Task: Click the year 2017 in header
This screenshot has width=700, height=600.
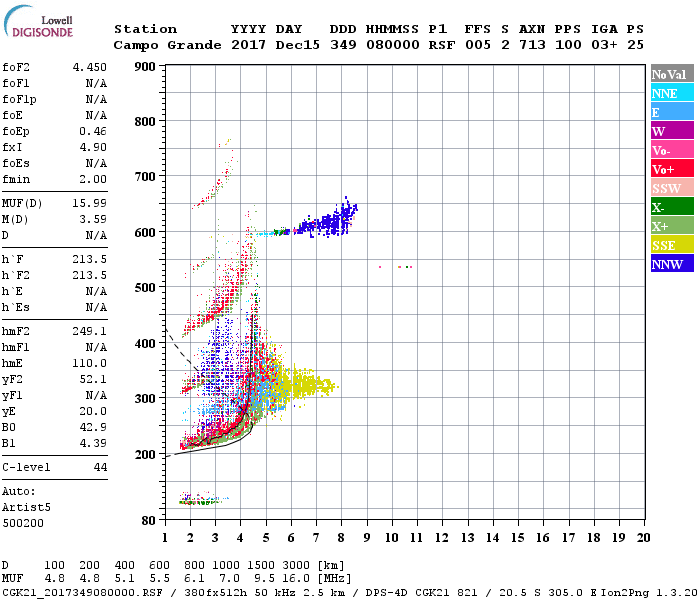Action: click(x=249, y=45)
